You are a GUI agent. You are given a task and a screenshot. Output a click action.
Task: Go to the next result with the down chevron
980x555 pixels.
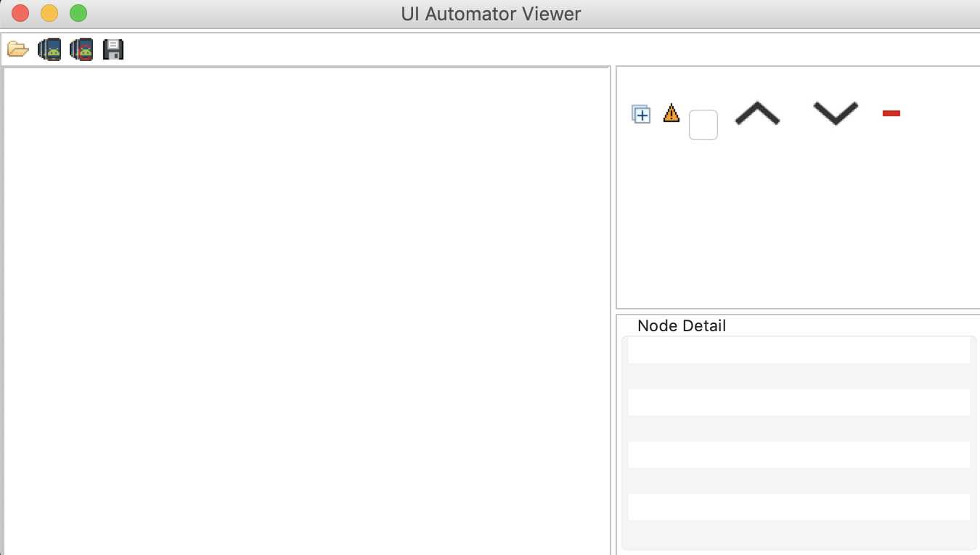(x=836, y=113)
